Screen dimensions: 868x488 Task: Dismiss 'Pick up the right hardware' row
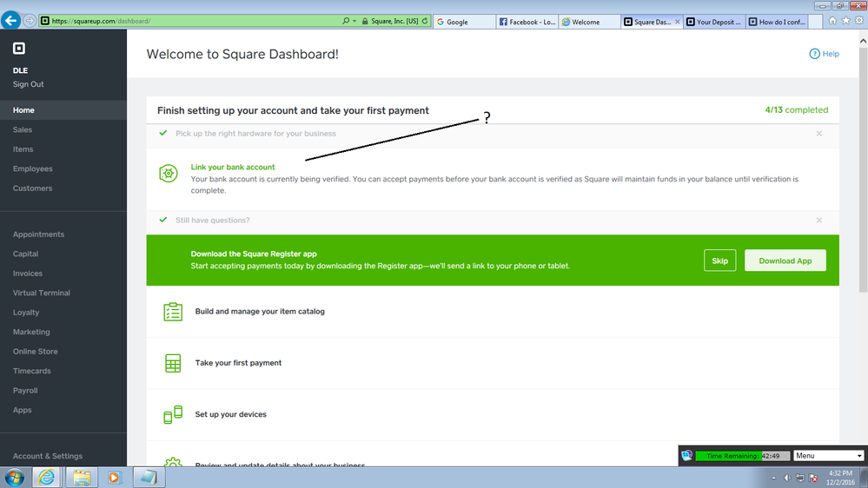[818, 134]
